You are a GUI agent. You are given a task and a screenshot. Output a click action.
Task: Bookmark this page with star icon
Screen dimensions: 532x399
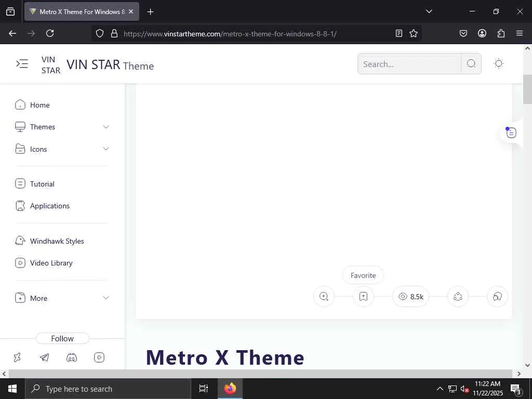413,33
